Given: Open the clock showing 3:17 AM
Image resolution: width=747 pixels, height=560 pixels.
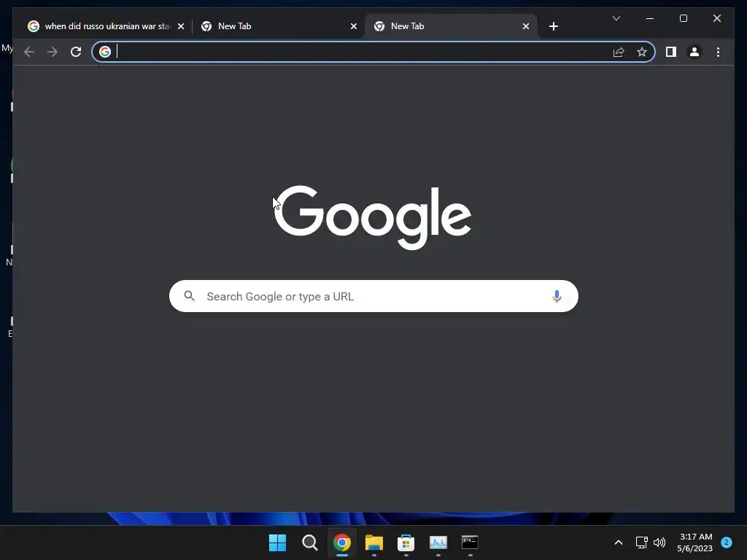Looking at the screenshot, I should pos(694,542).
